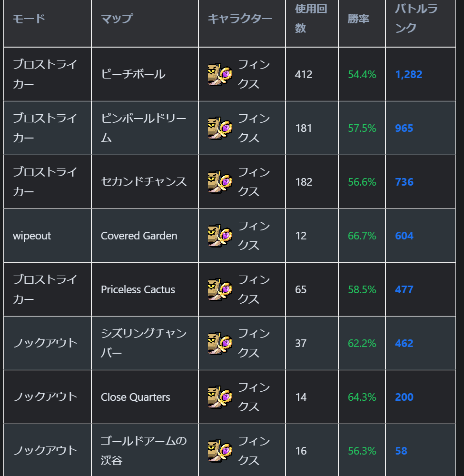Image resolution: width=464 pixels, height=476 pixels.
Task: Open battle rank link 58
Action: (x=401, y=451)
